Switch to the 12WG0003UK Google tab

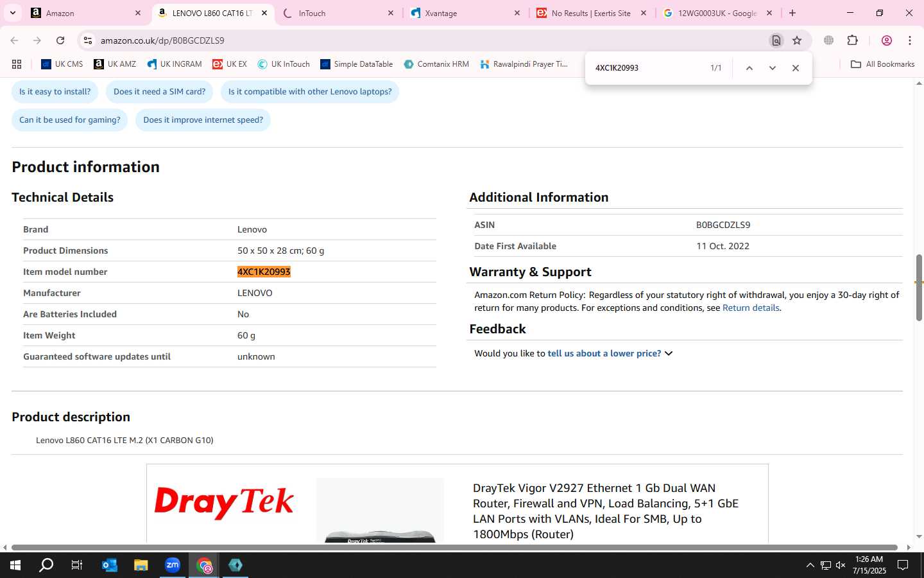pos(718,13)
